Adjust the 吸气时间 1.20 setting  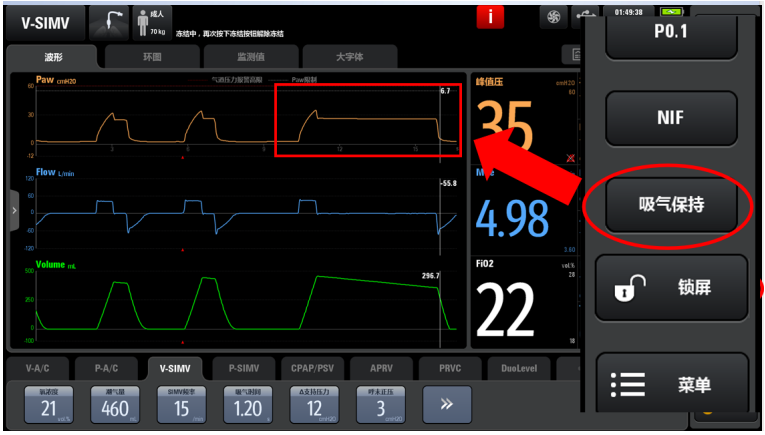pos(248,405)
